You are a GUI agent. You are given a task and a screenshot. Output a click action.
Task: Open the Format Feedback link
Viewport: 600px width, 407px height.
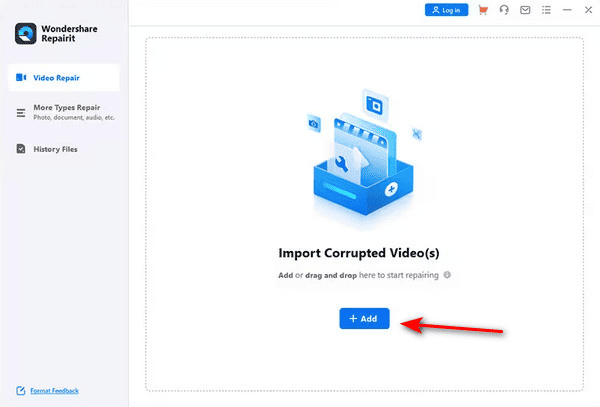coord(54,391)
